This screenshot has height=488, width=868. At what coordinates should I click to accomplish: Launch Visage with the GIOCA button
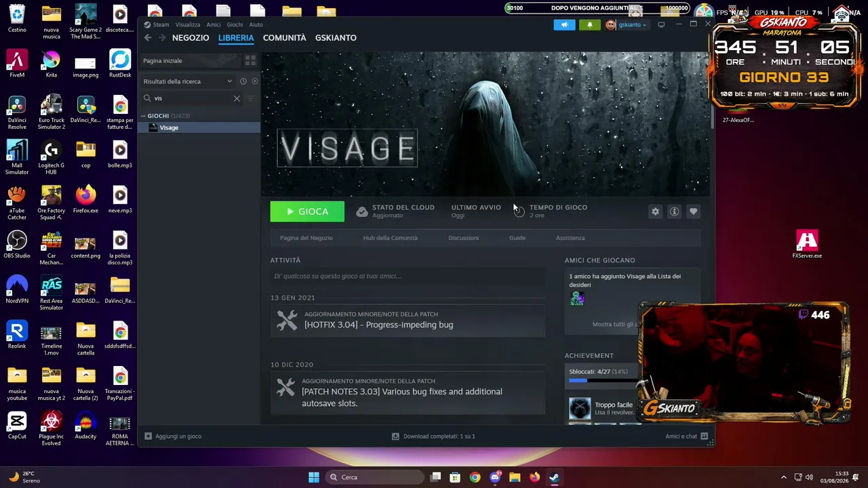click(x=307, y=211)
